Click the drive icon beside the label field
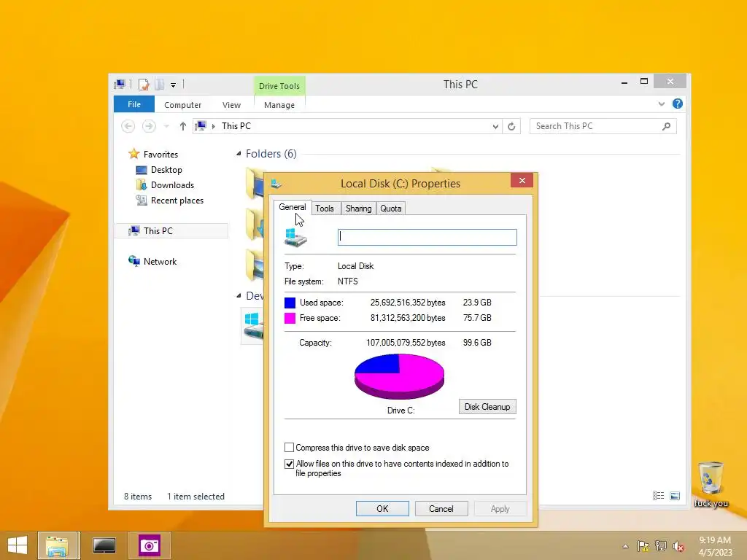Screen dimensions: 747x560 296,237
